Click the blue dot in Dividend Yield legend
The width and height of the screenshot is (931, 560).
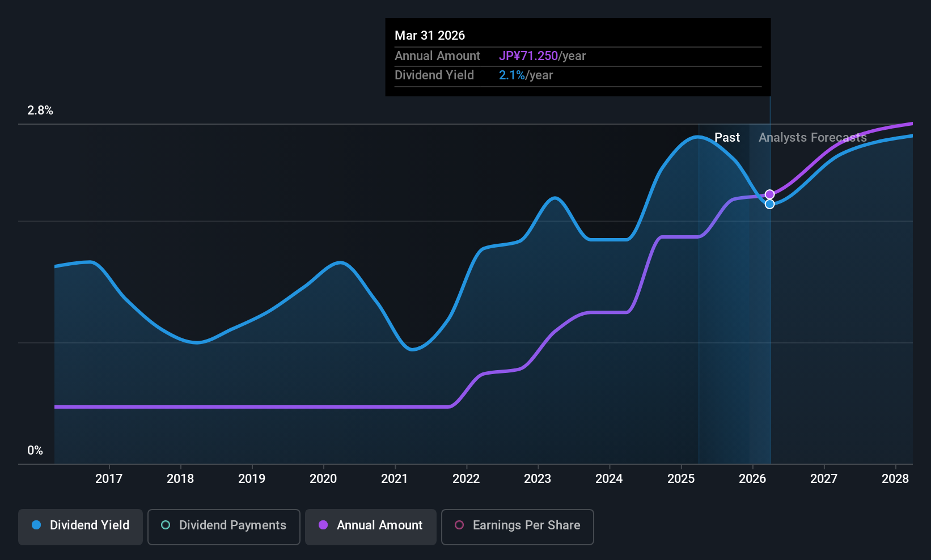(36, 525)
